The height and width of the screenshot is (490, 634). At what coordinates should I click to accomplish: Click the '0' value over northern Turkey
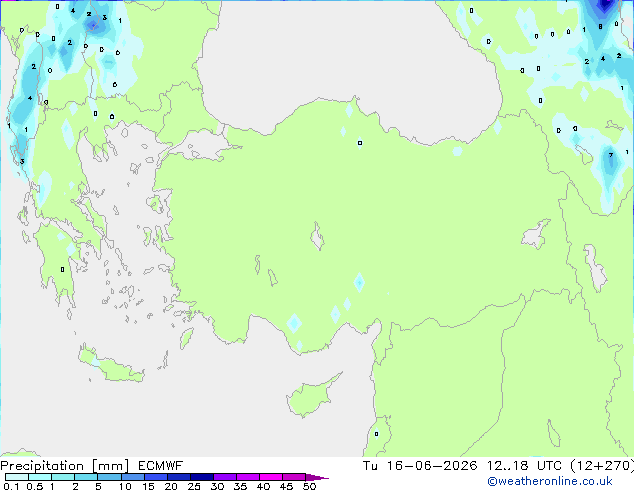pyautogui.click(x=360, y=143)
